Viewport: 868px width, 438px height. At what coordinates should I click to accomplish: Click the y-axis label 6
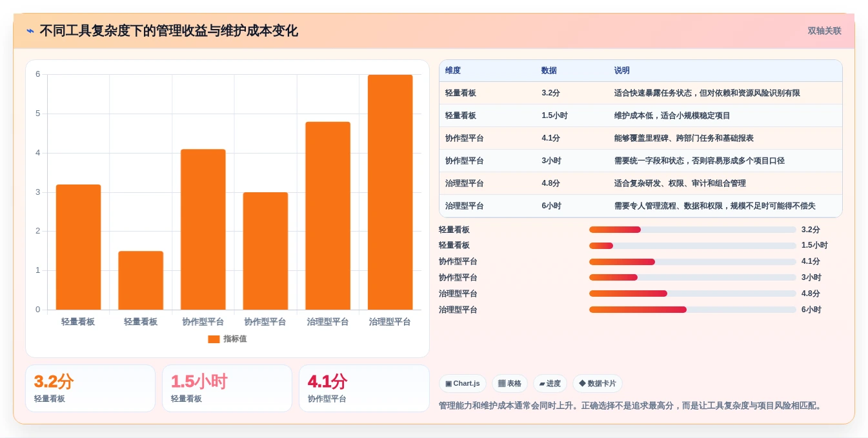tap(37, 74)
